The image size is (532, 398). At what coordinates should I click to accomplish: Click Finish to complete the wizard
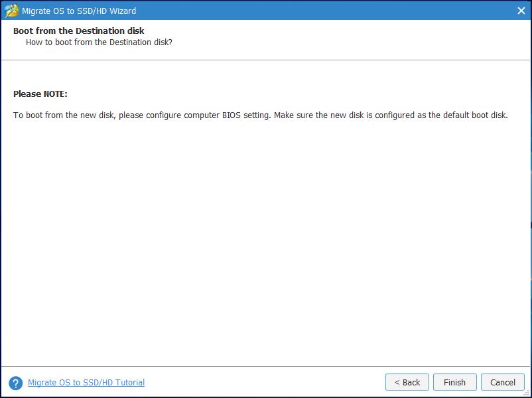pyautogui.click(x=454, y=382)
